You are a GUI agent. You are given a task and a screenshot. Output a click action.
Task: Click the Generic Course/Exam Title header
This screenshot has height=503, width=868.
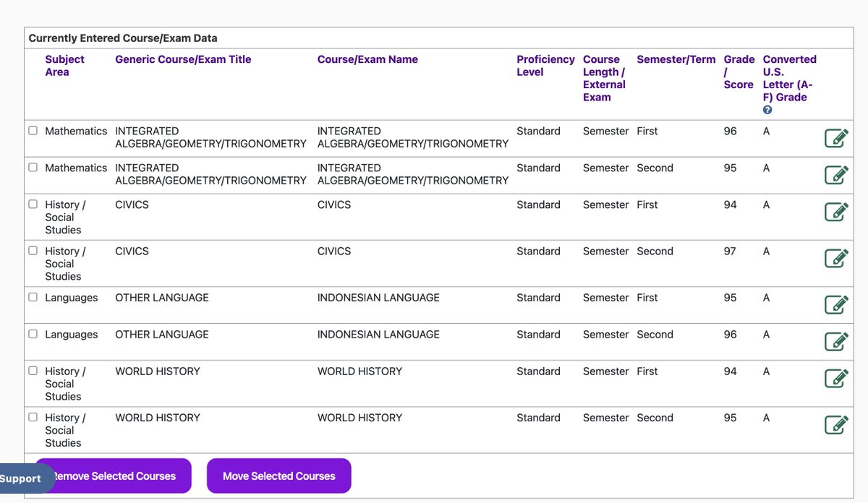[183, 59]
